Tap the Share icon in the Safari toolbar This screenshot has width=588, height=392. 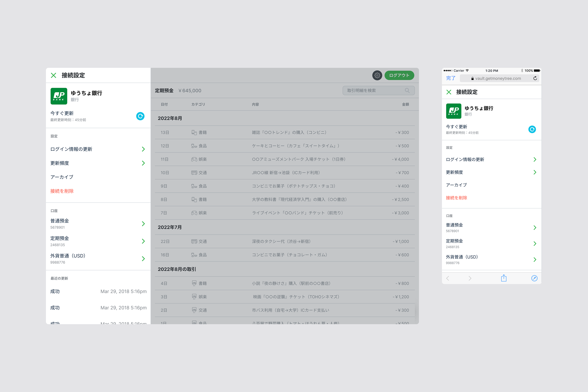[x=504, y=278]
